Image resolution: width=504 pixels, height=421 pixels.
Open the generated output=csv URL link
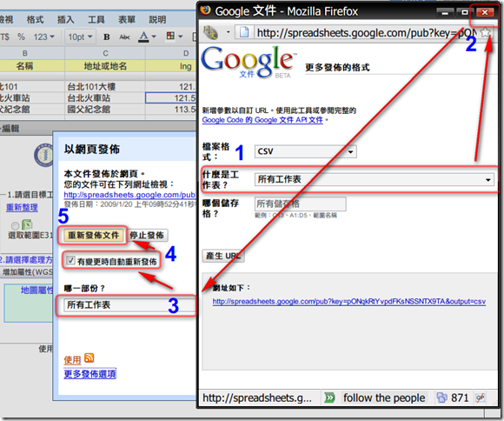click(x=349, y=302)
